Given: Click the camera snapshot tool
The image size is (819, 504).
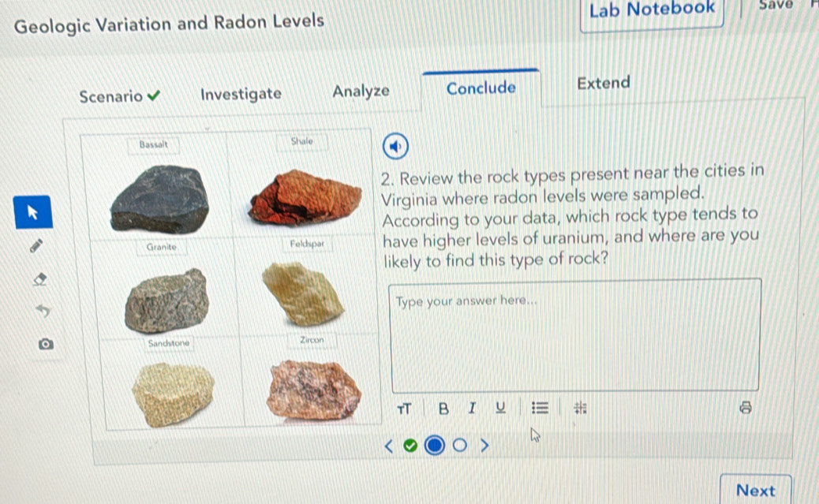Looking at the screenshot, I should click(x=46, y=344).
